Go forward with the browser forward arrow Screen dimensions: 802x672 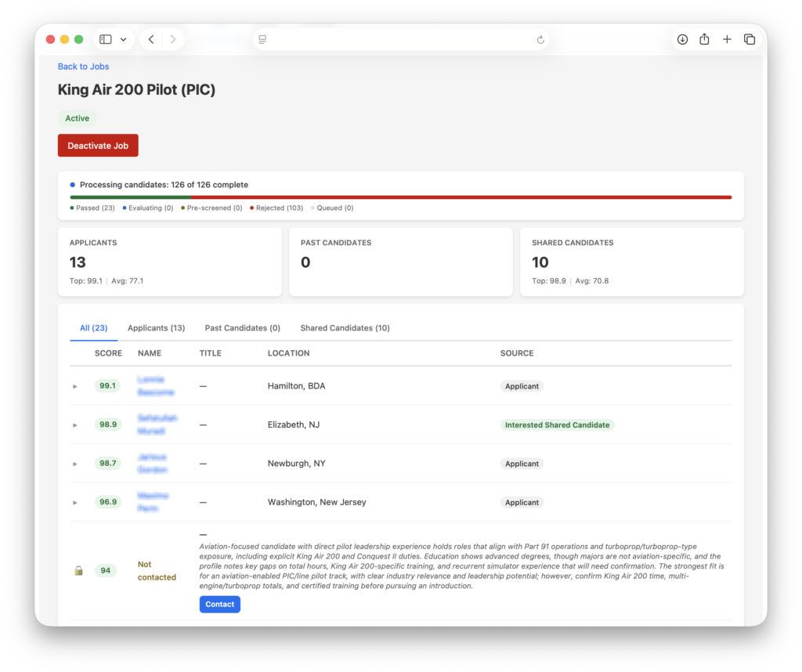tap(173, 39)
